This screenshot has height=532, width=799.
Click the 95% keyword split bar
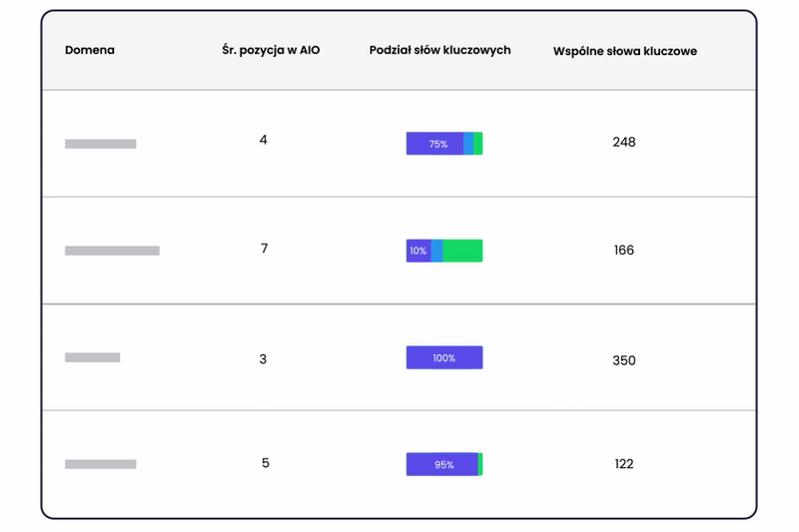[x=443, y=464]
